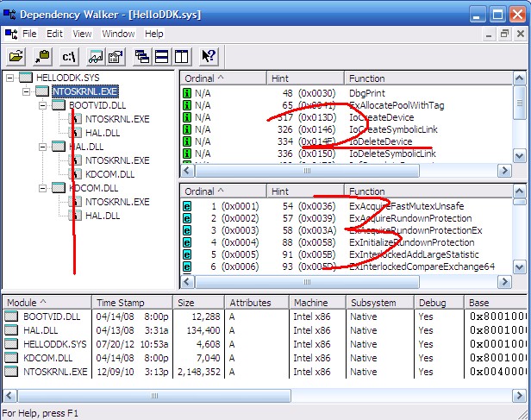Collapse the selected NTOSKRNL.EXE tree node
The height and width of the screenshot is (420, 531).
(x=26, y=91)
